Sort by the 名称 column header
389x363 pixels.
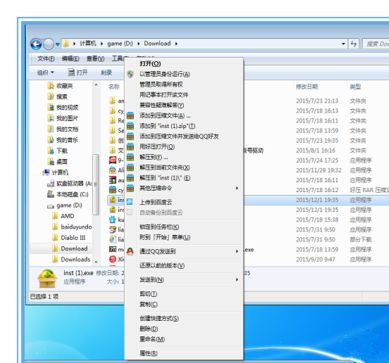pyautogui.click(x=114, y=87)
